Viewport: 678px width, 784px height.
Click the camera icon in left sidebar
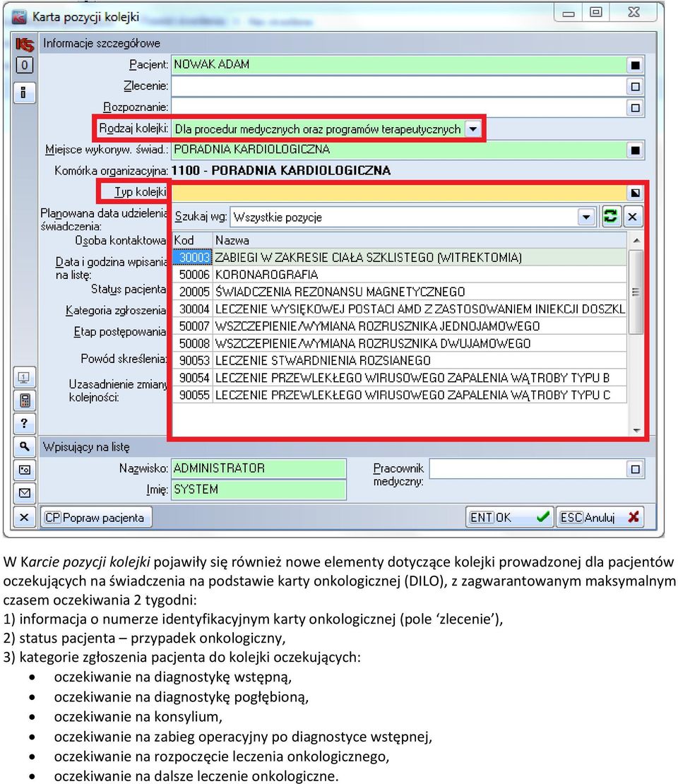(24, 470)
